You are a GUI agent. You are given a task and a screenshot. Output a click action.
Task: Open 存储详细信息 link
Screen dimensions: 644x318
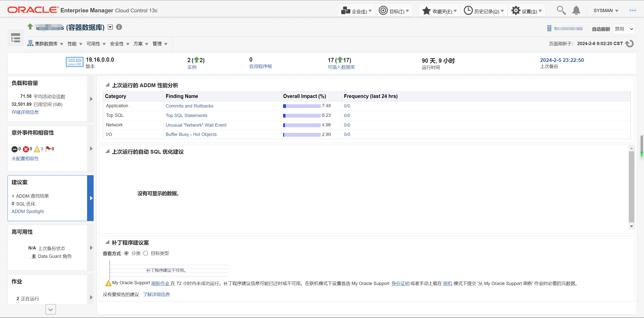25,112
